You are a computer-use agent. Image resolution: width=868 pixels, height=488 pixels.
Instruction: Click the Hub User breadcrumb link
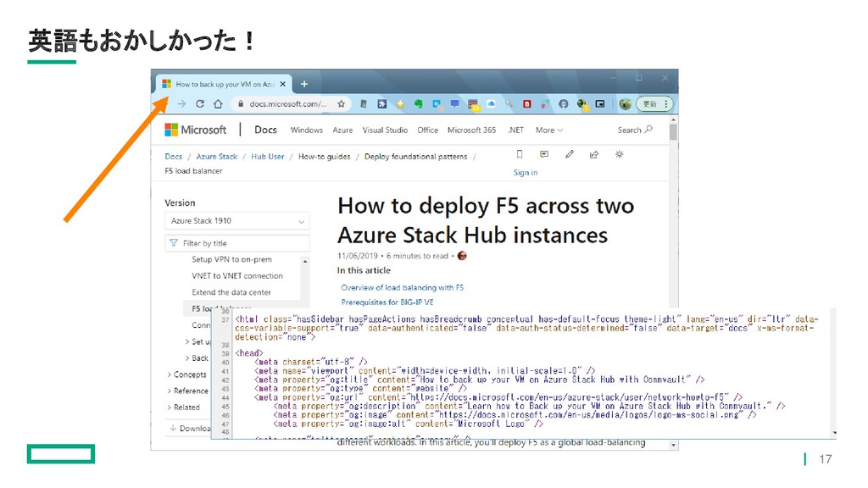click(267, 157)
